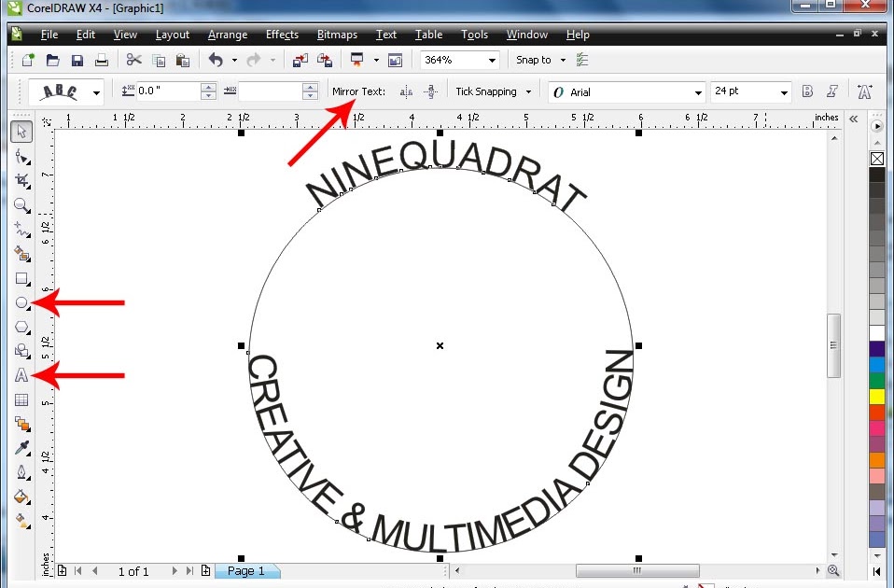Select the Pick tool
Viewport: 894px width, 588px height.
point(22,132)
